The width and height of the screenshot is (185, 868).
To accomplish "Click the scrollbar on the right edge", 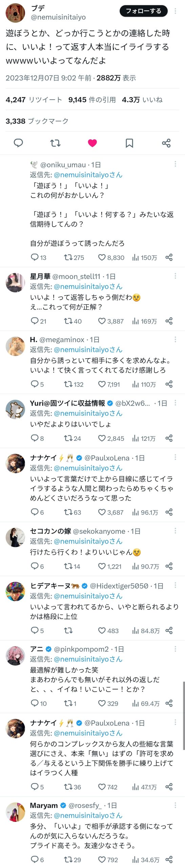I will point(184,715).
